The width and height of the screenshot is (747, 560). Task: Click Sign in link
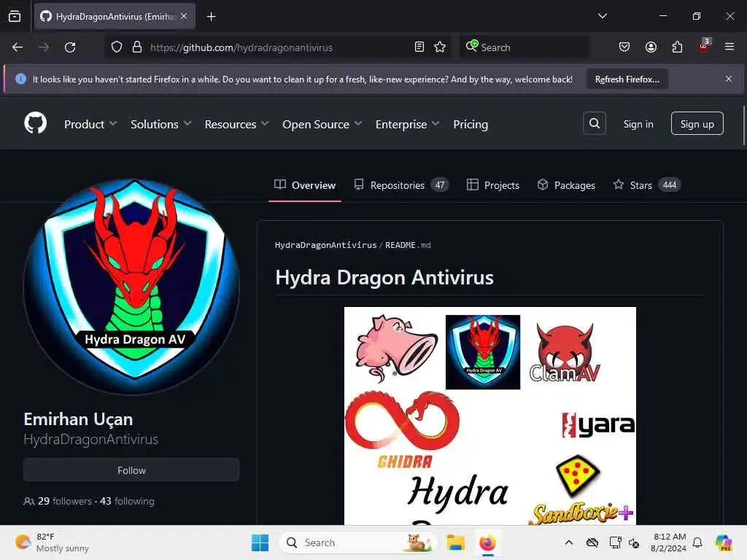638,124
